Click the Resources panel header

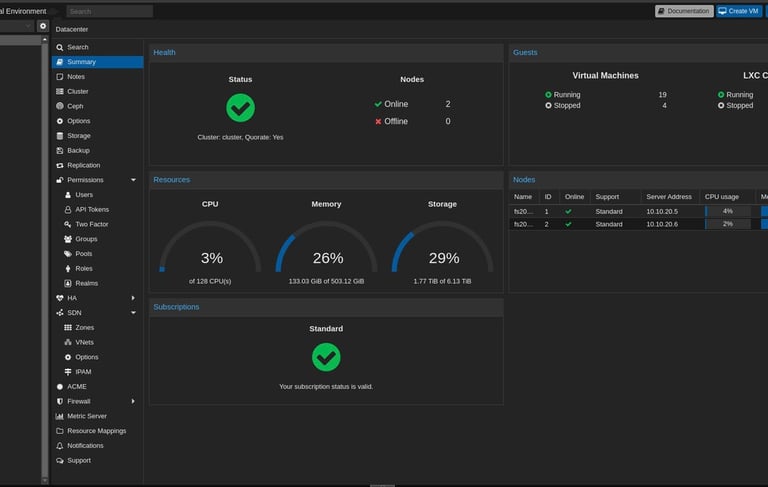pos(326,180)
